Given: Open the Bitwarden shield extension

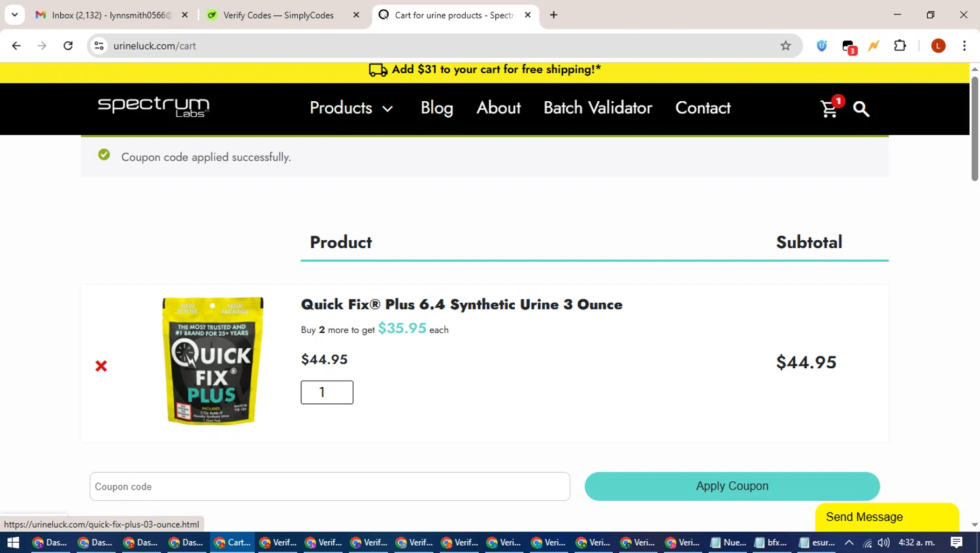Looking at the screenshot, I should click(822, 46).
